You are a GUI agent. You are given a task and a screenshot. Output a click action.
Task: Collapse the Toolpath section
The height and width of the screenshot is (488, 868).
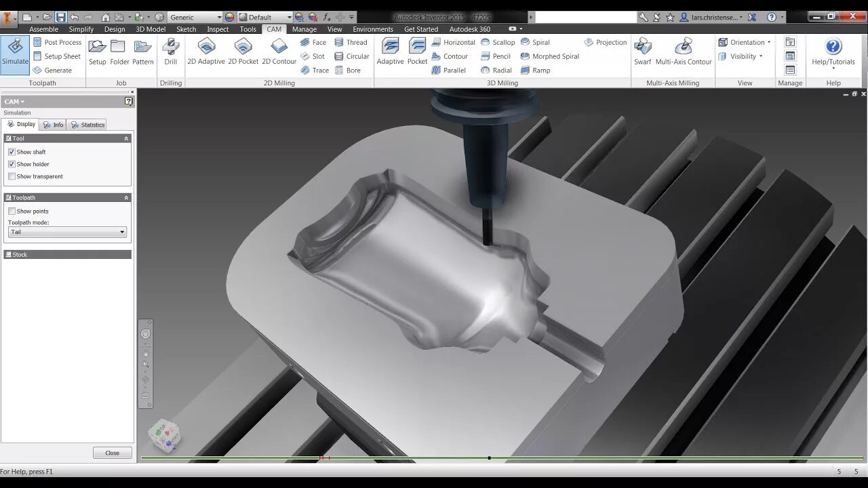coord(126,198)
